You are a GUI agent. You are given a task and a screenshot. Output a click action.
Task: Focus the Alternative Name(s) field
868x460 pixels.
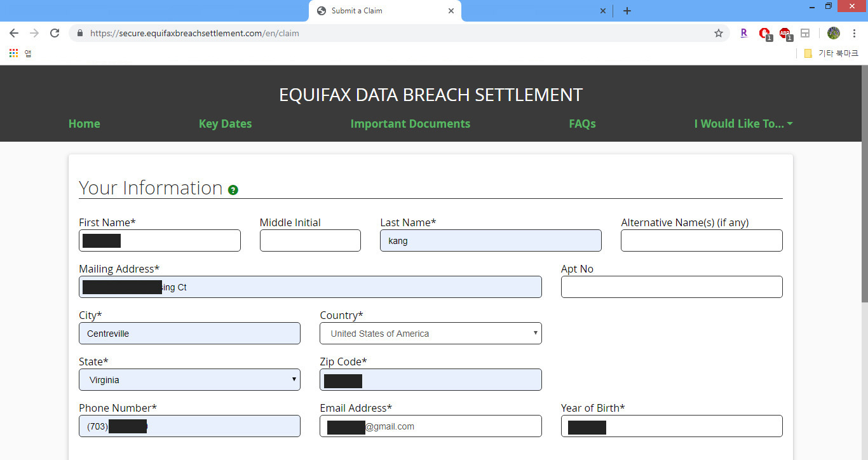tap(702, 240)
